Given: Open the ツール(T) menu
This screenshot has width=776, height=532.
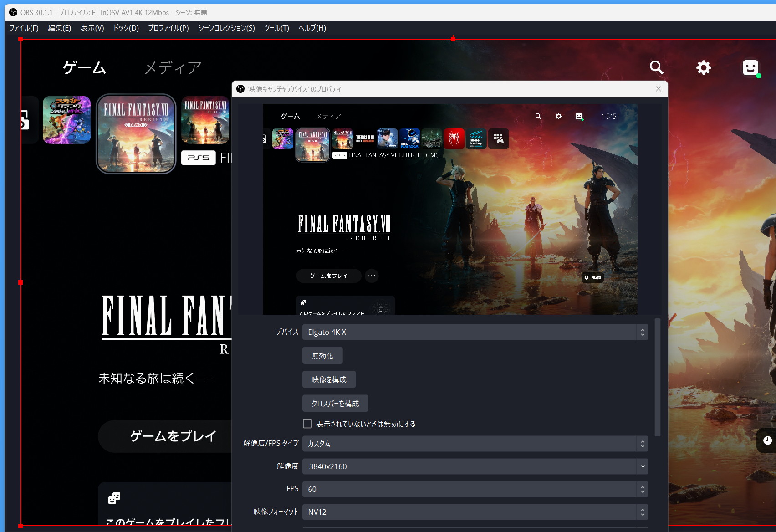Looking at the screenshot, I should click(276, 28).
